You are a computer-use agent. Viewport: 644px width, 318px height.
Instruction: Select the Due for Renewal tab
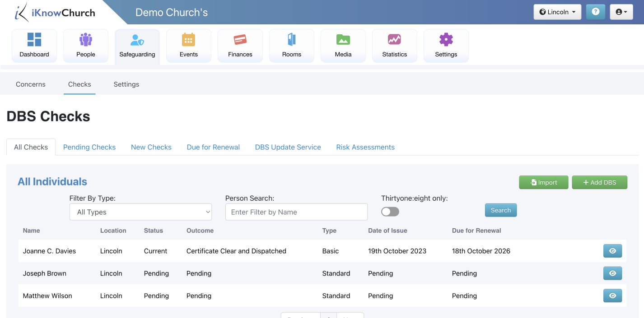tap(213, 147)
